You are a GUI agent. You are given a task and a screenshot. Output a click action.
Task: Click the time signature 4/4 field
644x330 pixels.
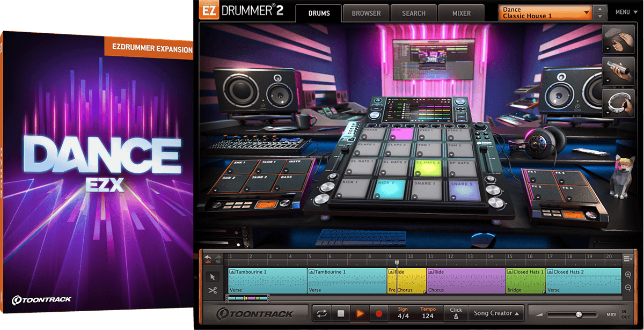(x=403, y=313)
